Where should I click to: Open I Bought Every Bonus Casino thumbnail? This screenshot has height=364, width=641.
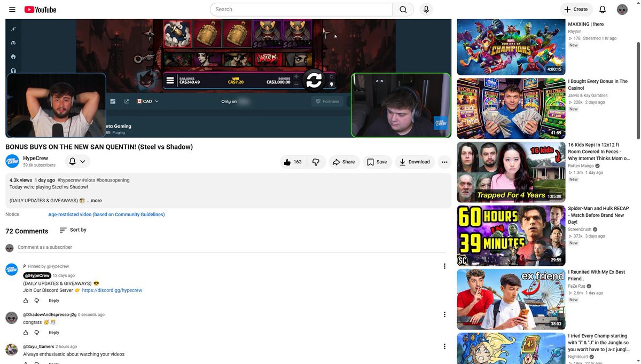[x=511, y=108]
